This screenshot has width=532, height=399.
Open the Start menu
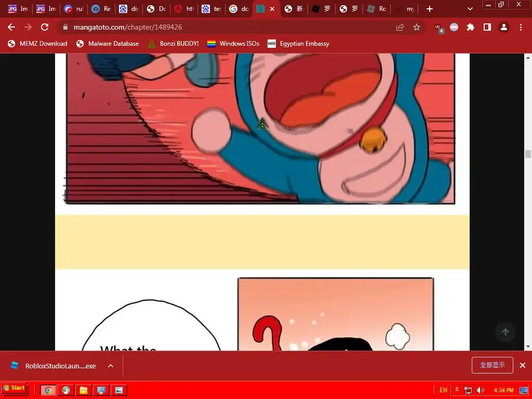pos(14,388)
